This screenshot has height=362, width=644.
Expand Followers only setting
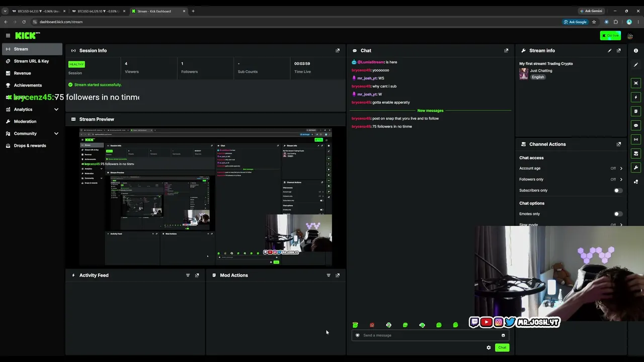click(621, 179)
